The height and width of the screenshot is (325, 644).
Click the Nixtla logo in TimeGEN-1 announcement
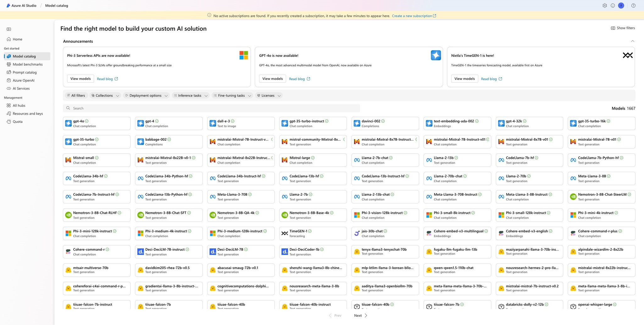[x=627, y=55]
